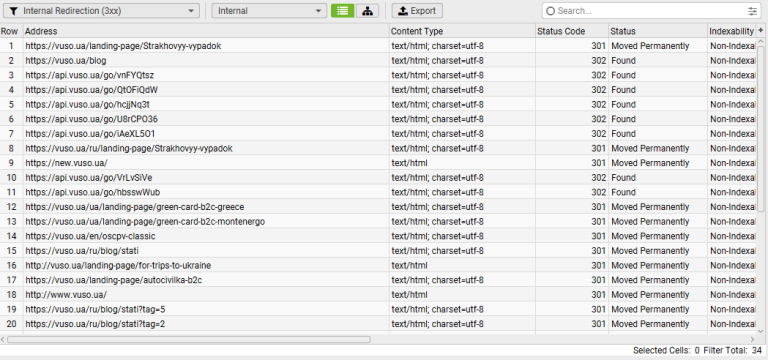Click the add column plus icon
768x360 pixels.
[761, 30]
